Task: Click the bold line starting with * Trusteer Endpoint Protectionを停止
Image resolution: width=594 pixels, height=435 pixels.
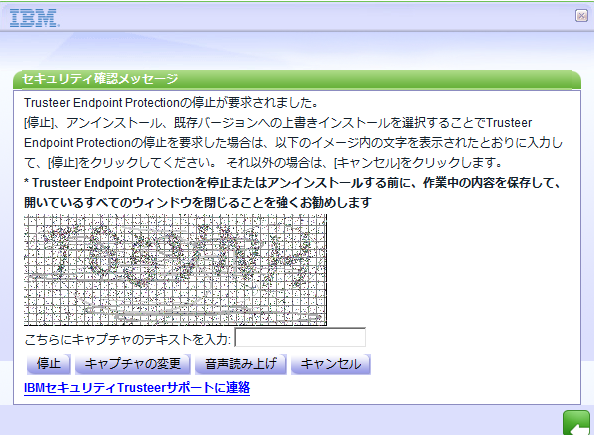Action: point(293,183)
